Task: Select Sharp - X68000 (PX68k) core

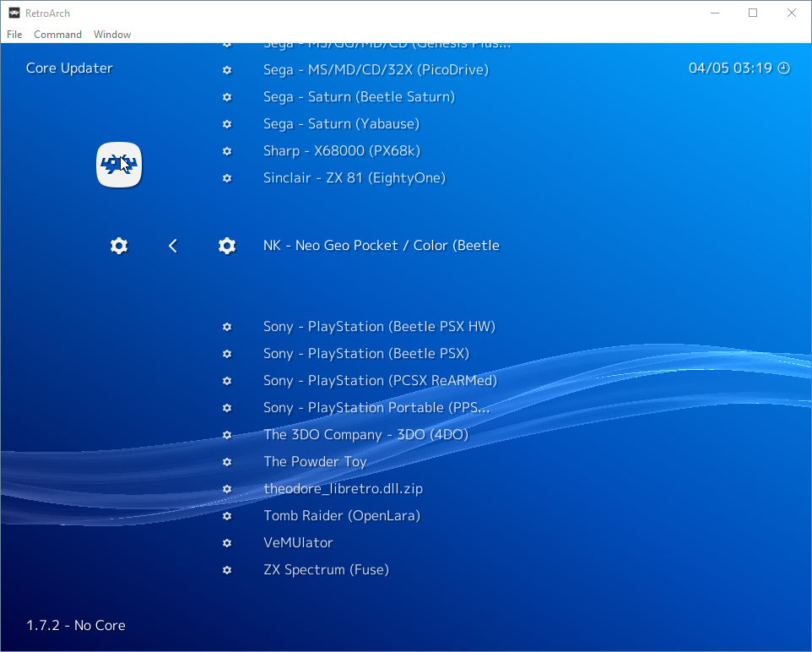Action: (342, 151)
